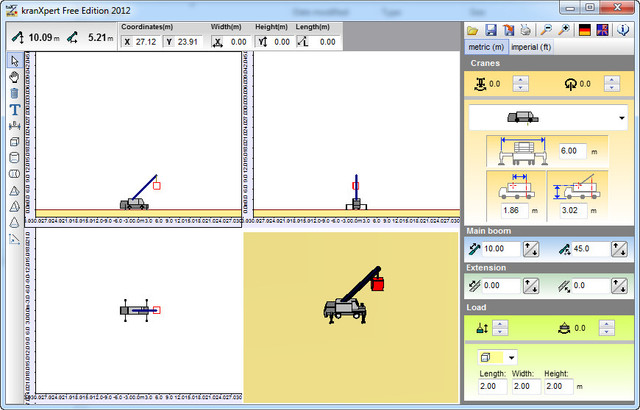Image resolution: width=640 pixels, height=410 pixels.
Task: Click the load Length 2.00 field
Action: (493, 386)
